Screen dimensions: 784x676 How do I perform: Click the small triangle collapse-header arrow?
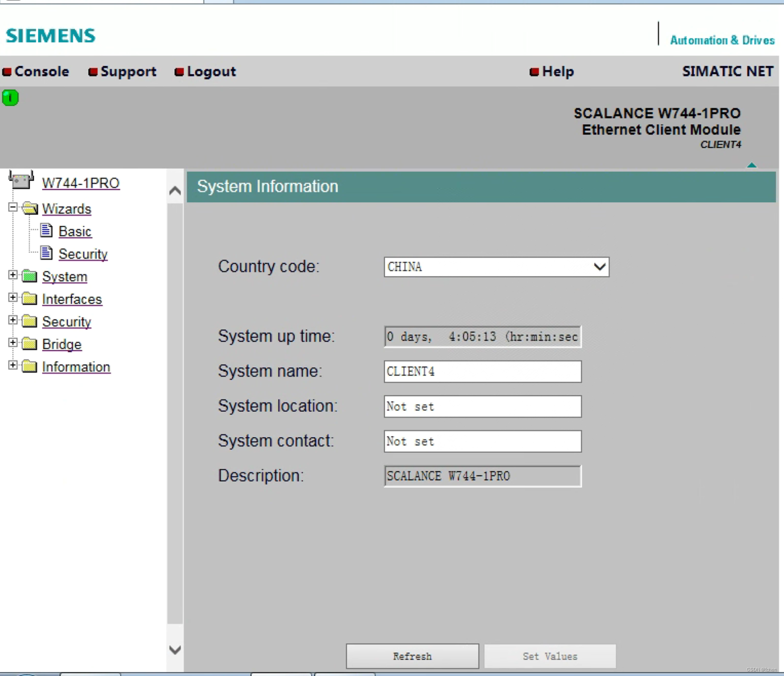point(752,165)
